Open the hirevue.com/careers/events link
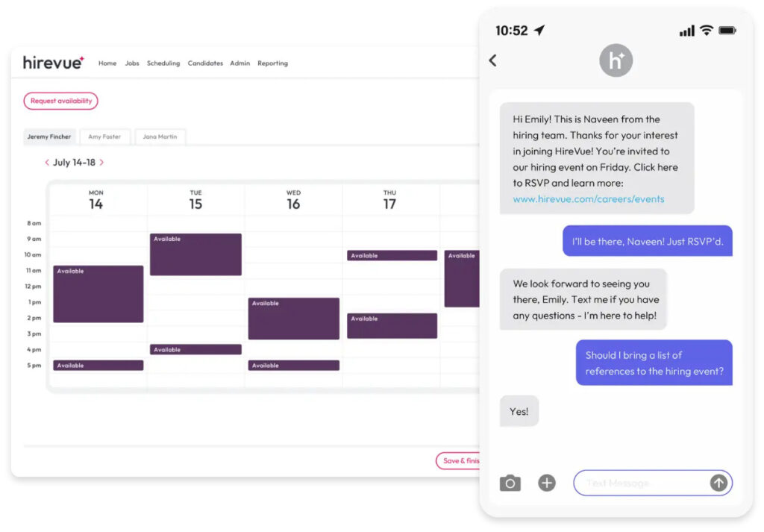764x532 pixels. [x=588, y=199]
